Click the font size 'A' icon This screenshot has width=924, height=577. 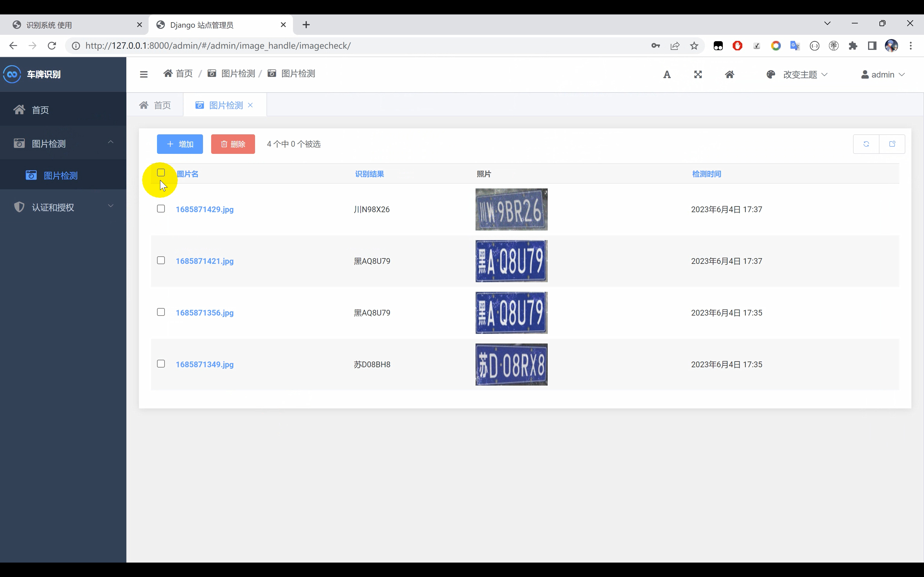[667, 75]
